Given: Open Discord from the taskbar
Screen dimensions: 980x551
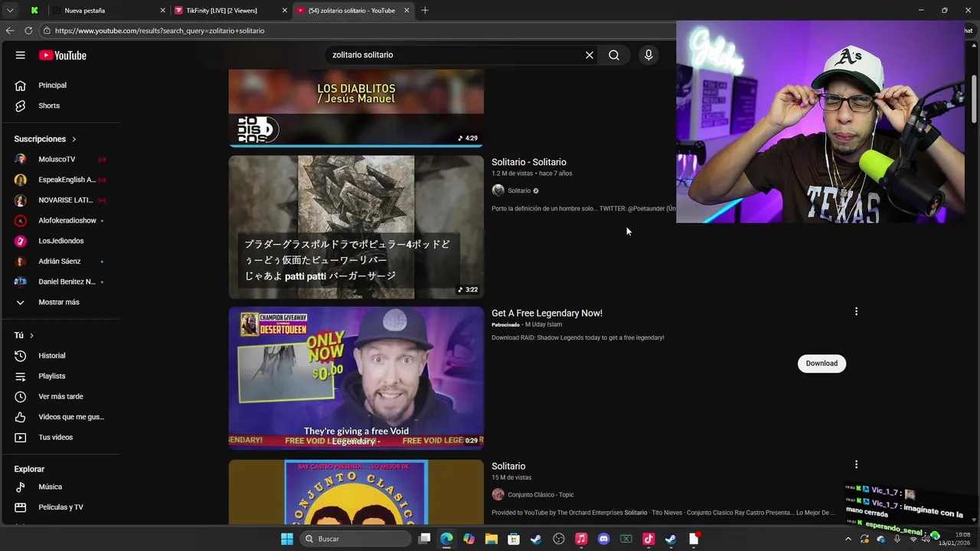Looking at the screenshot, I should coord(603,539).
